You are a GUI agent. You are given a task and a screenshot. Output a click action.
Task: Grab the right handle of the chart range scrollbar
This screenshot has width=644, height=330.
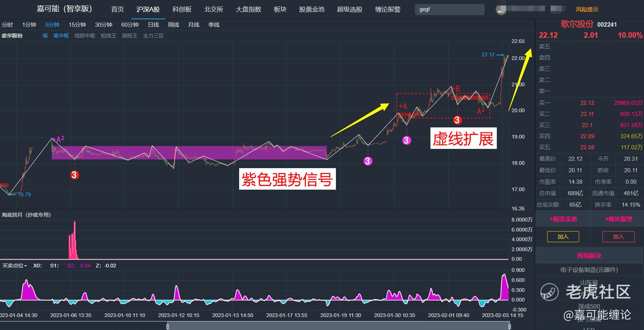pyautogui.click(x=509, y=326)
